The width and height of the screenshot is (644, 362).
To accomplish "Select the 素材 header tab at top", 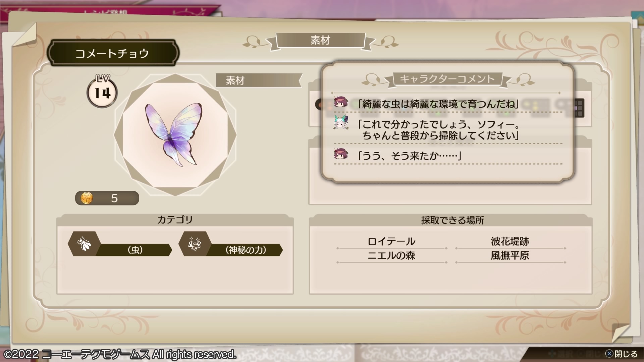I will (x=320, y=41).
